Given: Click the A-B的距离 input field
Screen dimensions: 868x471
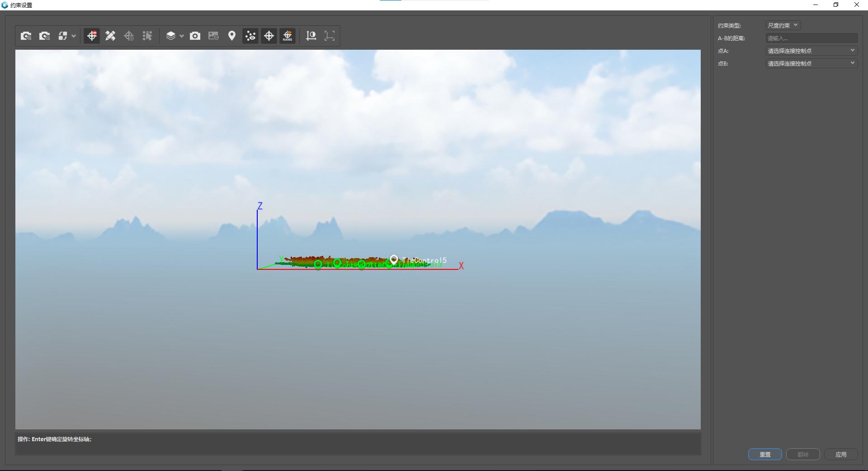Looking at the screenshot, I should point(811,38).
